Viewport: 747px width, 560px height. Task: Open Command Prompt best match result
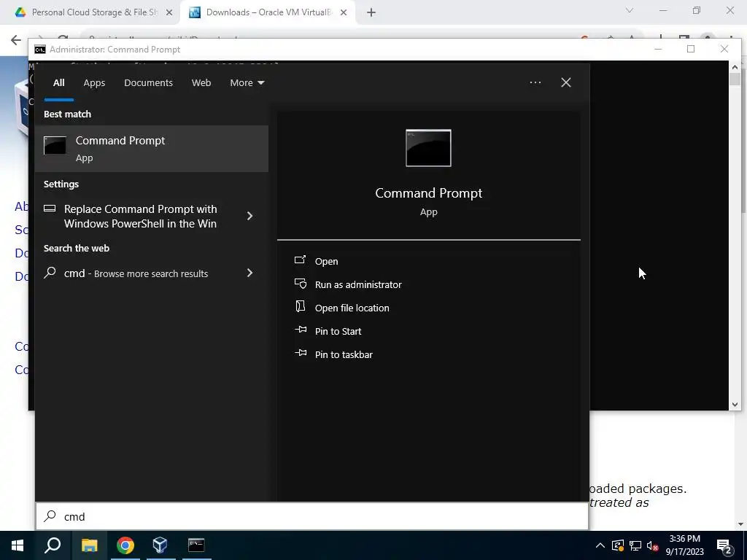[x=152, y=149]
